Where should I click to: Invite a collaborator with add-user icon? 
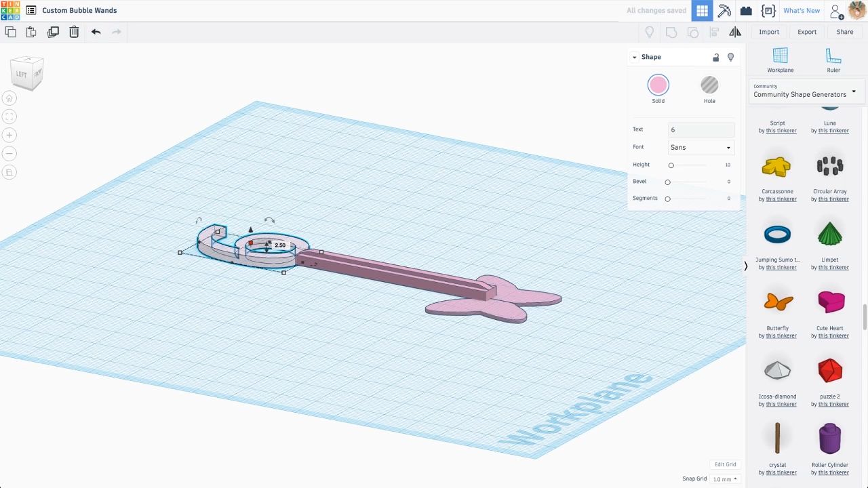point(837,11)
